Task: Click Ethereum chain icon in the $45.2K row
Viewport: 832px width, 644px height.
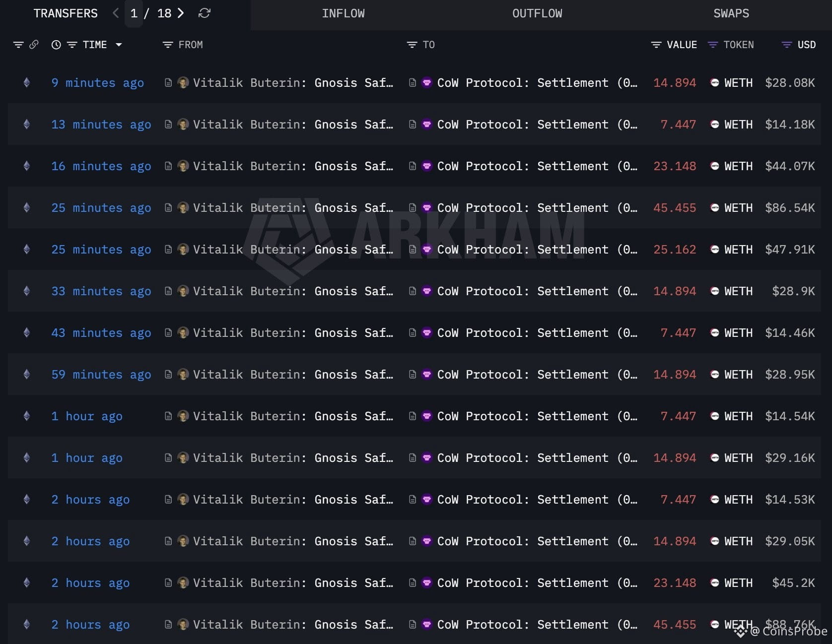Action: 27,583
